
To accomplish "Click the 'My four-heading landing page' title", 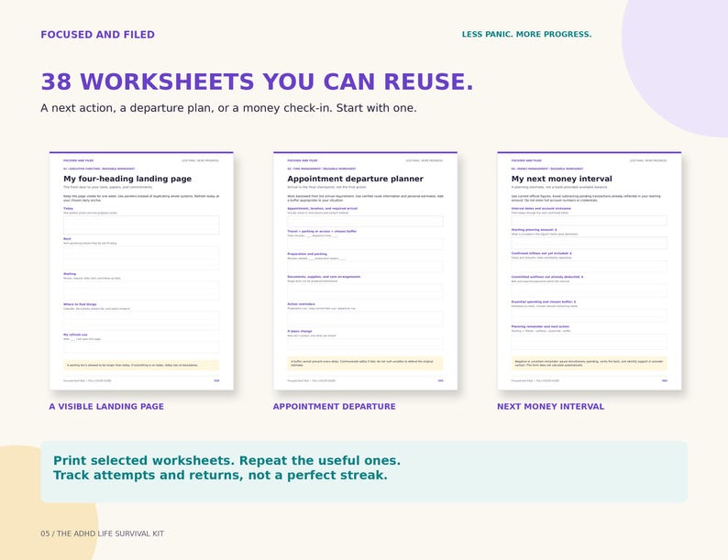I will pyautogui.click(x=127, y=179).
